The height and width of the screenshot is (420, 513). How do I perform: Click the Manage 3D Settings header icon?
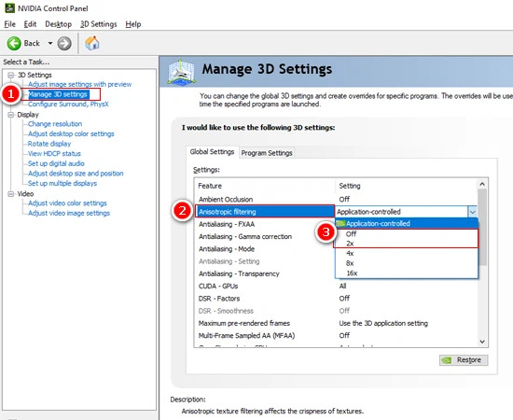[181, 71]
